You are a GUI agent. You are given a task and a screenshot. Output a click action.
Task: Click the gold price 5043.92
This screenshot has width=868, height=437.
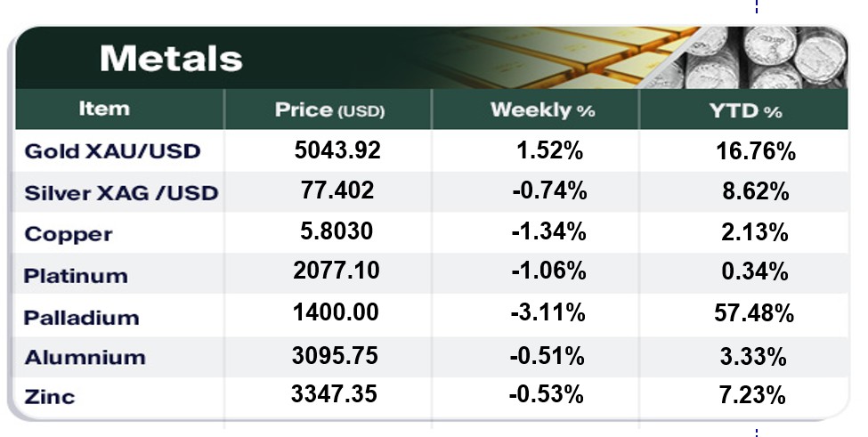(337, 150)
